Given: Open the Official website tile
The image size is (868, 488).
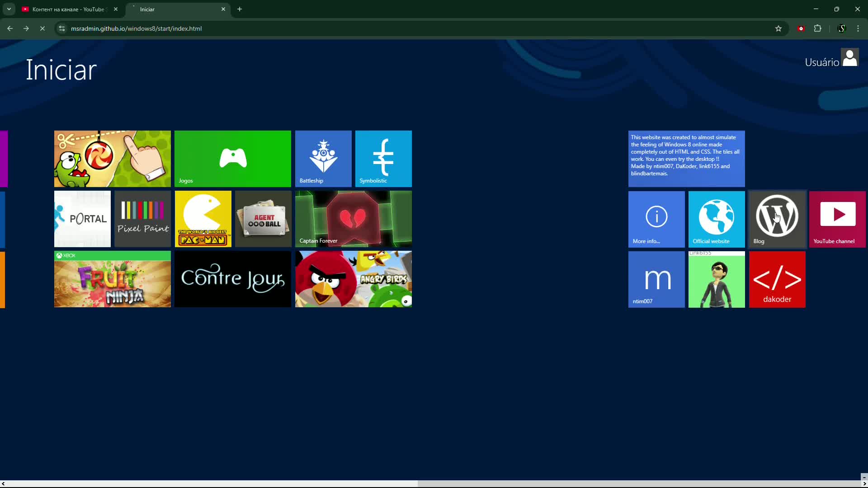Looking at the screenshot, I should point(717,219).
